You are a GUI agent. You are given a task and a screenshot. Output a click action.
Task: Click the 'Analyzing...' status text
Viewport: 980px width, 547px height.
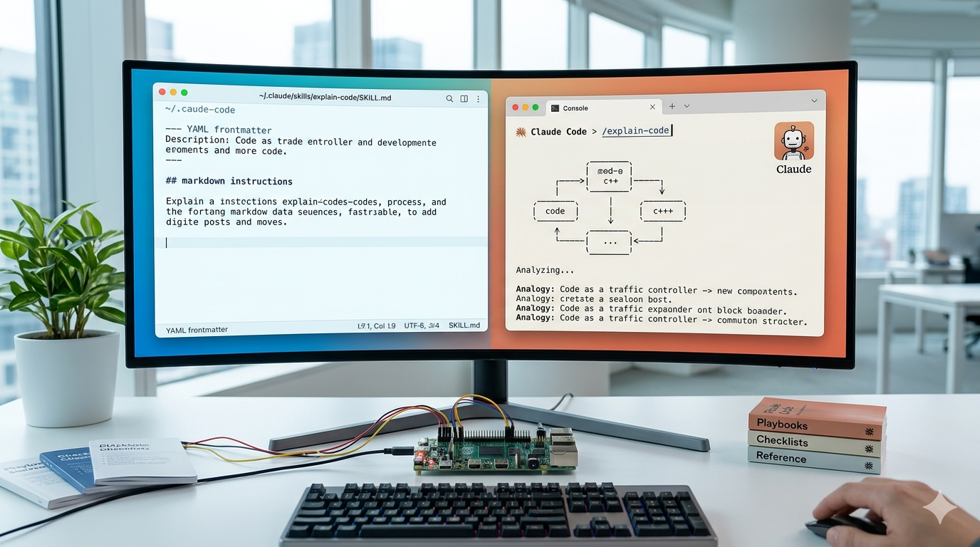point(545,270)
